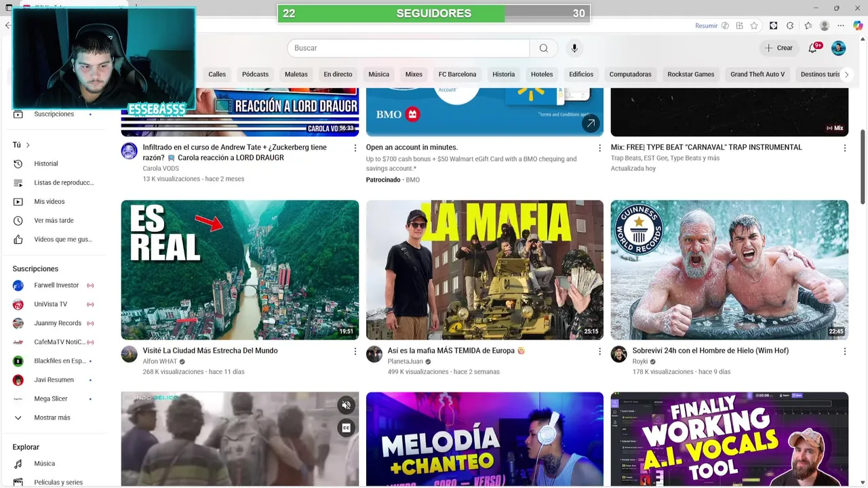Open the LA MAFIA video thumbnail

(x=485, y=270)
